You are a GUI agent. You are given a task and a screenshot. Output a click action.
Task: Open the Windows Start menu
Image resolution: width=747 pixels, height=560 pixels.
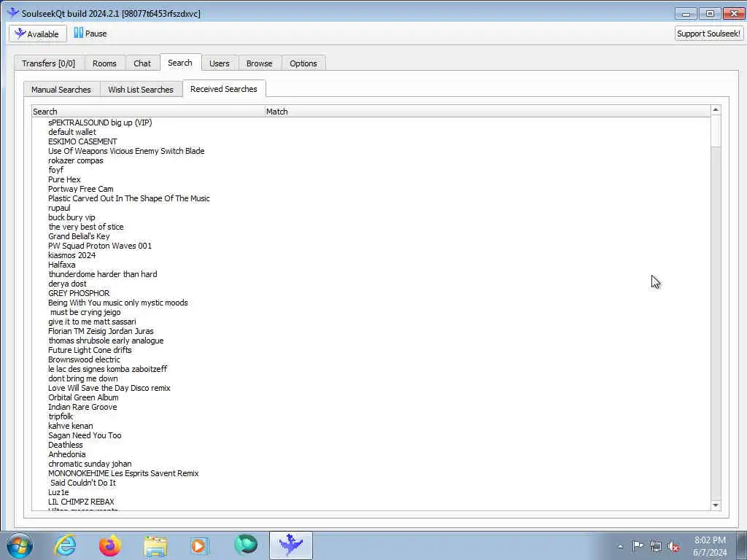coord(20,545)
